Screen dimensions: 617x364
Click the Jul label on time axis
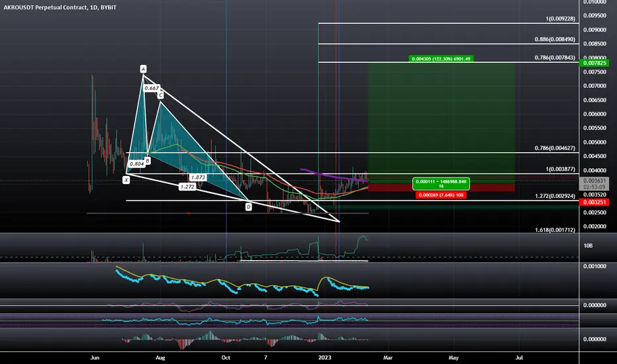click(520, 357)
